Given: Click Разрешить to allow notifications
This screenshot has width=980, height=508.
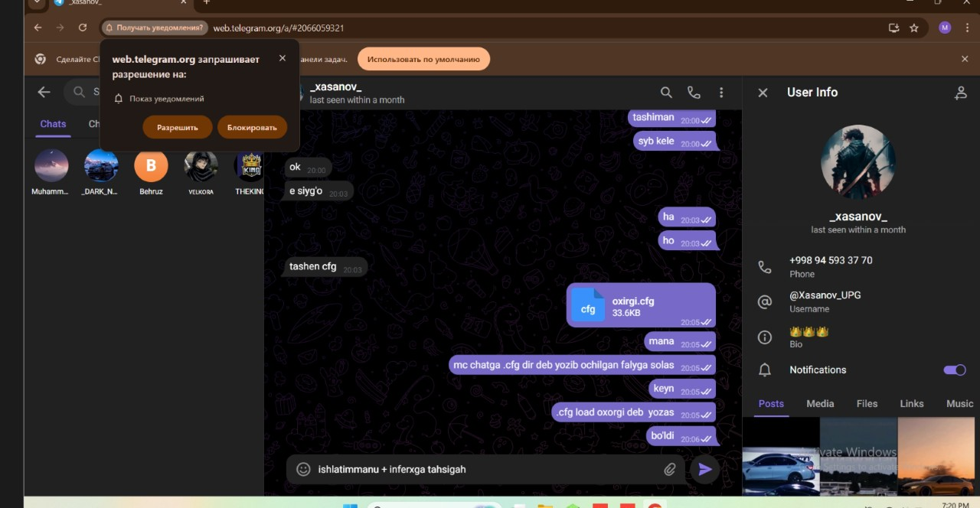Looking at the screenshot, I should tap(178, 128).
